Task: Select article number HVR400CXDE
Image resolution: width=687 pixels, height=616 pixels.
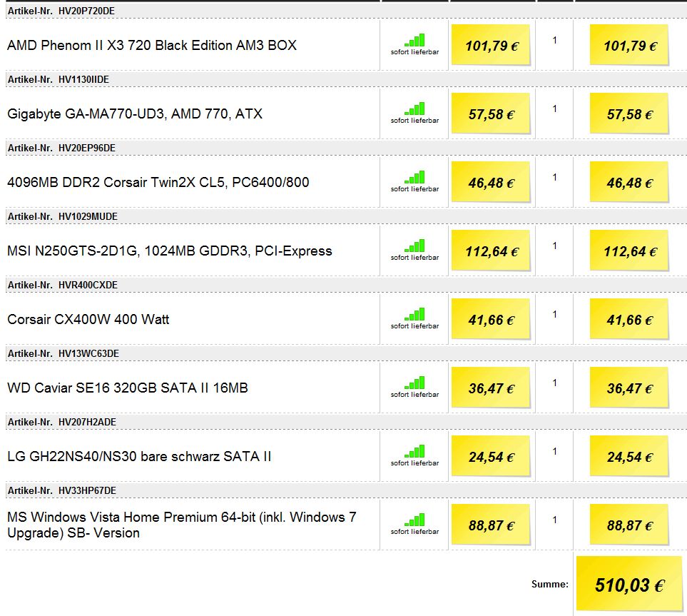Action: (x=88, y=285)
